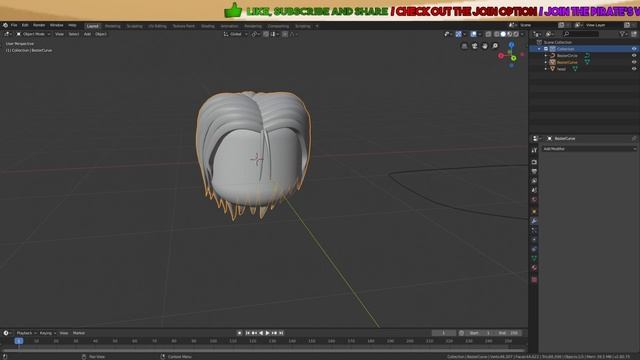Open the Blender logo menu
The height and width of the screenshot is (360, 640).
[5, 25]
